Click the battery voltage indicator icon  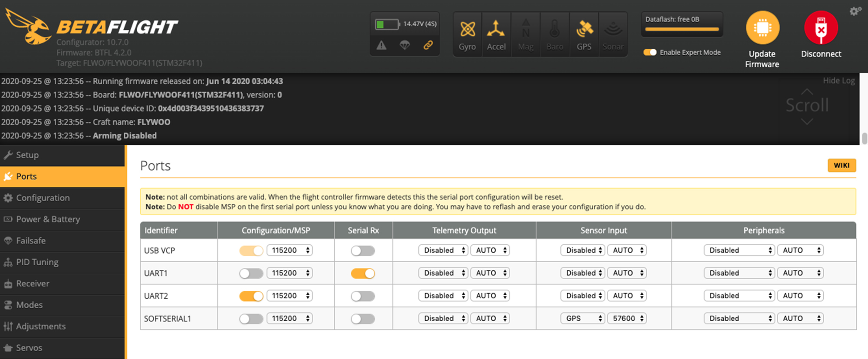click(x=387, y=24)
